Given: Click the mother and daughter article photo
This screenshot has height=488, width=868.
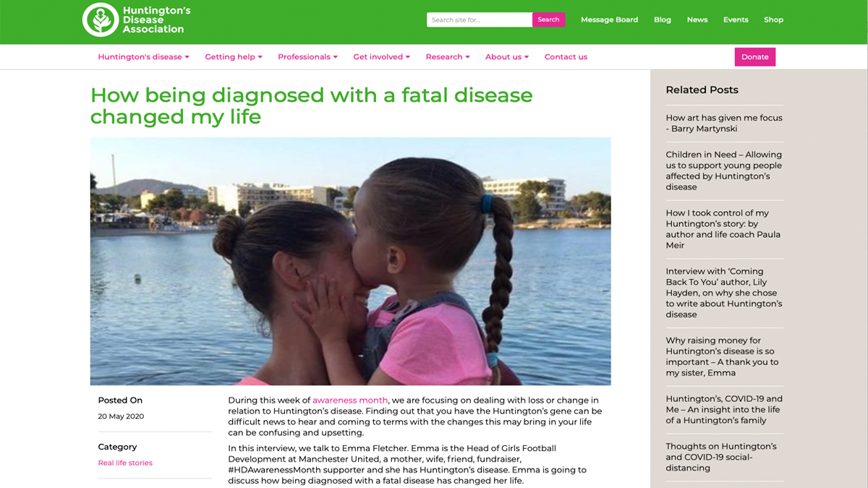Looking at the screenshot, I should click(x=350, y=261).
